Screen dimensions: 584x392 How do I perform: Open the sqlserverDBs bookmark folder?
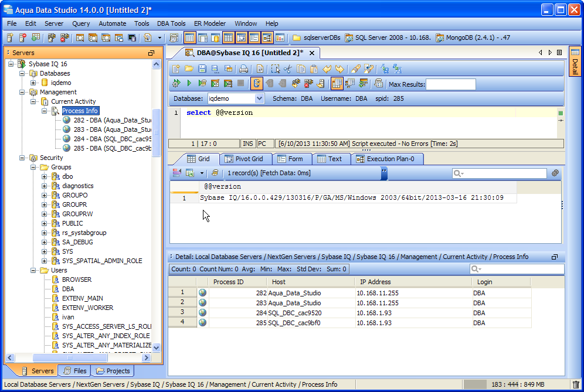pyautogui.click(x=317, y=38)
